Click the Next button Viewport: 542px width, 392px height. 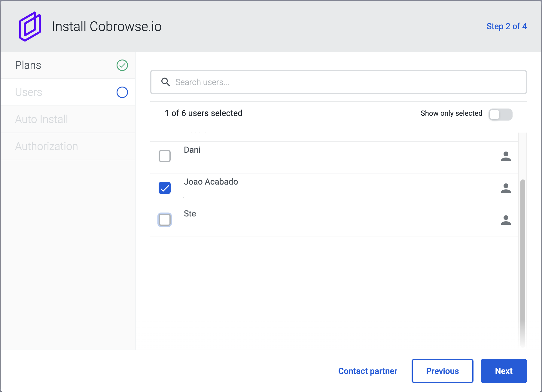pyautogui.click(x=504, y=371)
